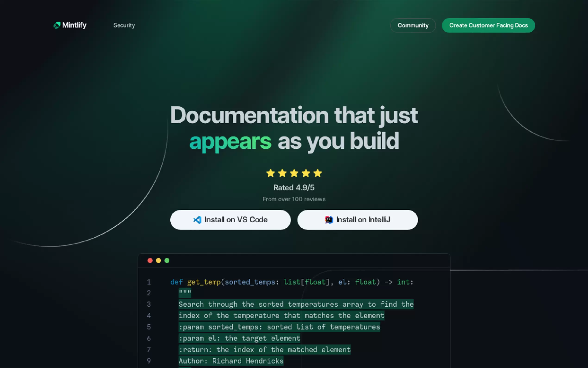Click the Mintlify brand name text
This screenshot has height=368, width=588.
coord(74,25)
